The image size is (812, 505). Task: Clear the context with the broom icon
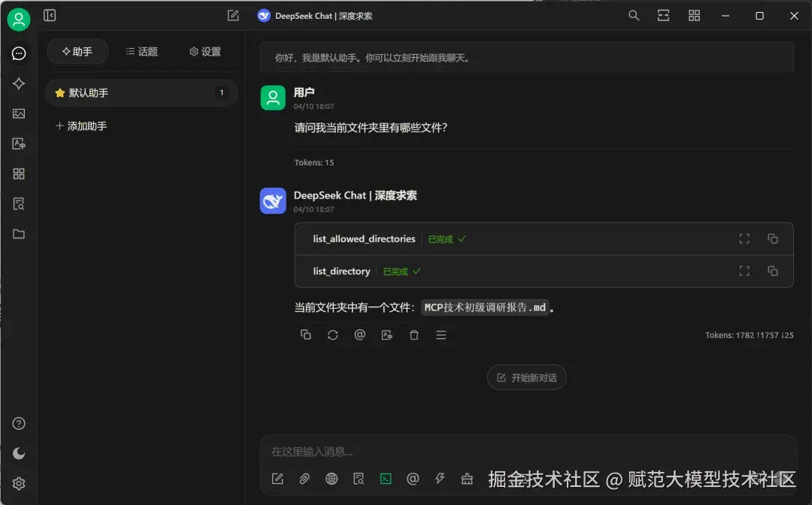coord(467,479)
